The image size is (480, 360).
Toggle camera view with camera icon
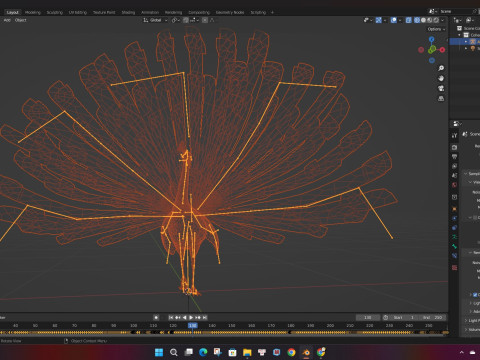(x=441, y=88)
